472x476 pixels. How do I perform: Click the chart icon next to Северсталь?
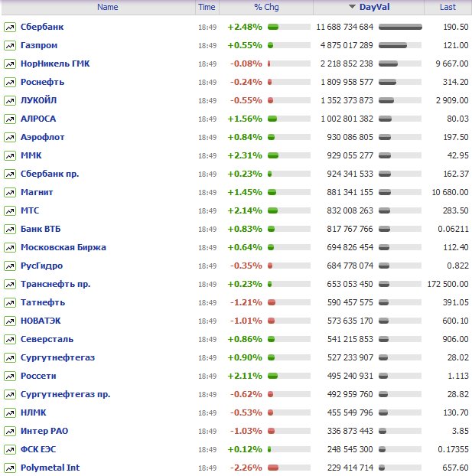(10, 339)
